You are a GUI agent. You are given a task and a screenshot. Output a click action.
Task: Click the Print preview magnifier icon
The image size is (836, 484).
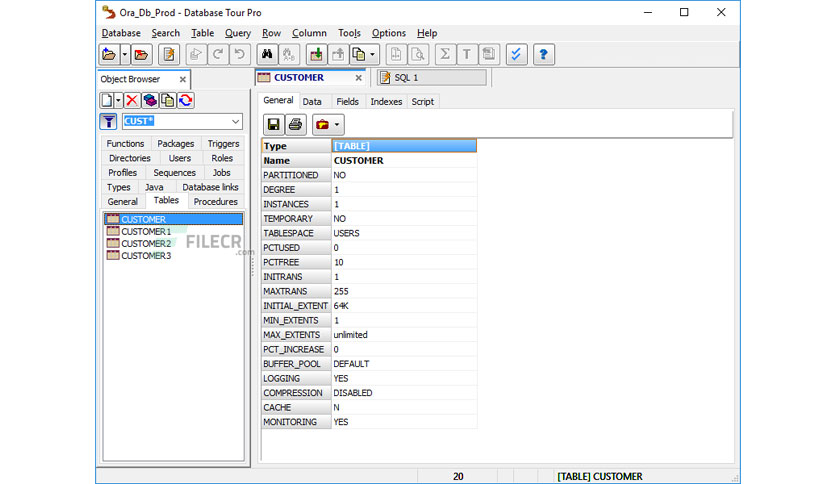[418, 54]
